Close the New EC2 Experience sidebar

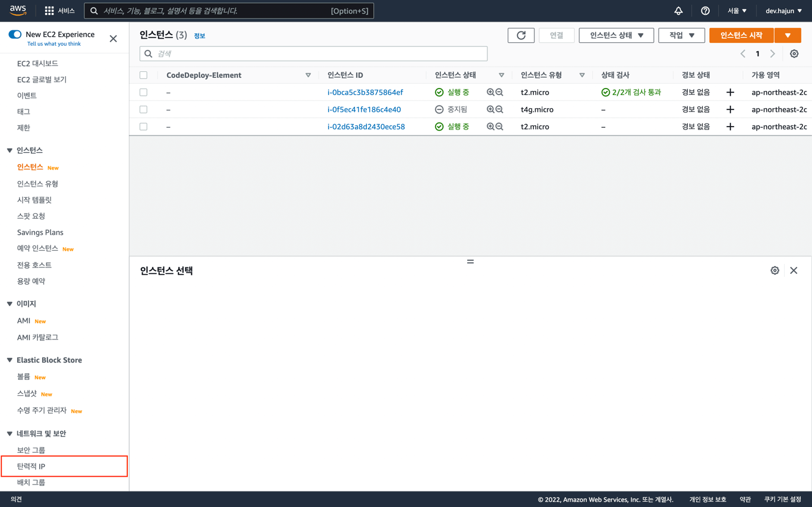click(x=114, y=39)
